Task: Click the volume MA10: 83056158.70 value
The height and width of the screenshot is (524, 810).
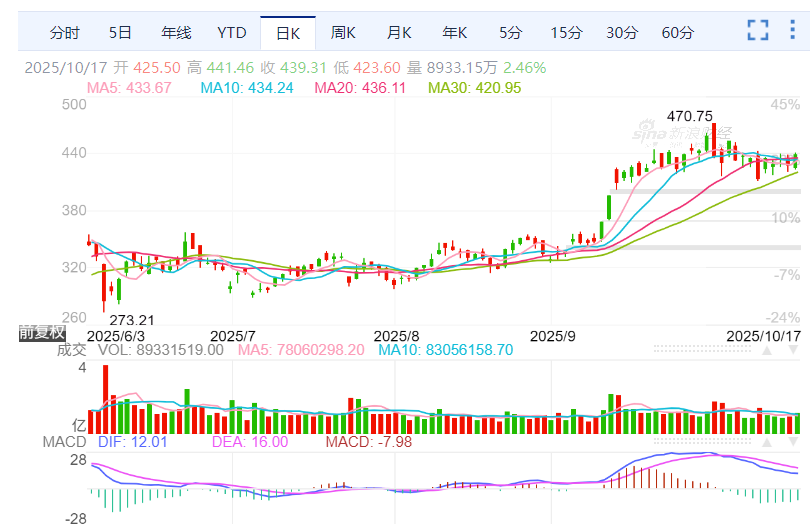Action: pos(446,350)
